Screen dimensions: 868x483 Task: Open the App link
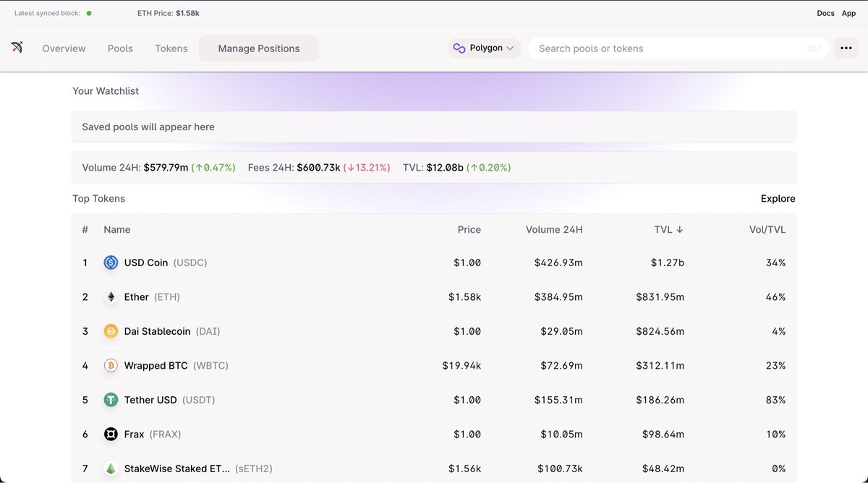coord(848,13)
